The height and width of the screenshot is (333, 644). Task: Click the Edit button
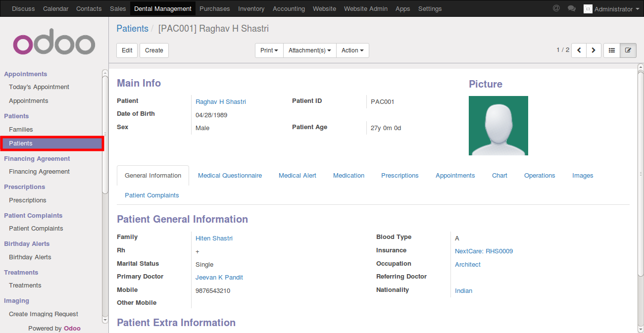point(127,50)
